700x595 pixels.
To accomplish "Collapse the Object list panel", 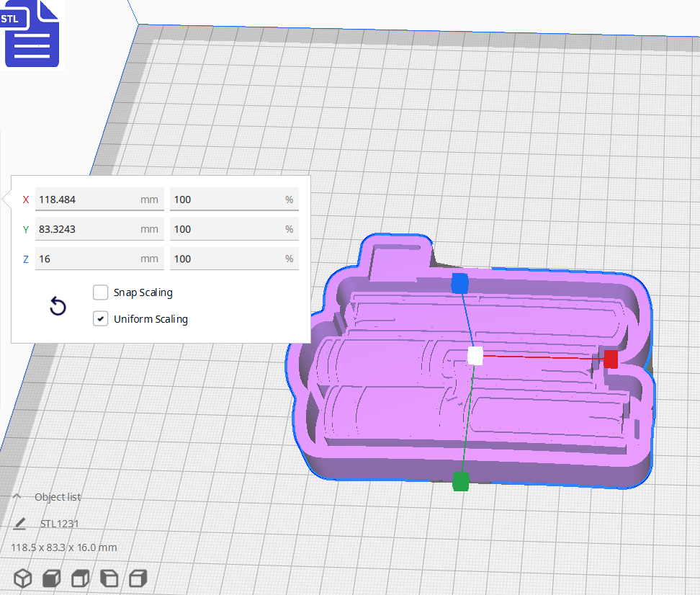I will pyautogui.click(x=16, y=496).
